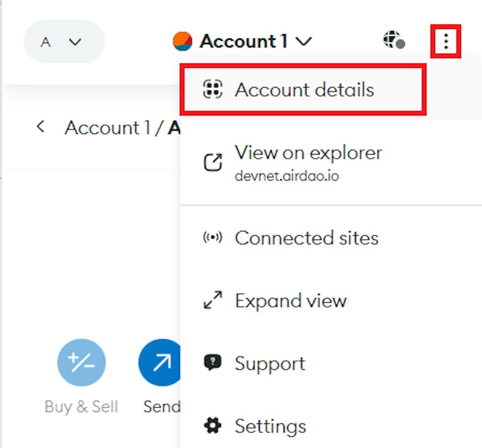The height and width of the screenshot is (448, 482).
Task: Click the Buy & Sell text label
Action: pos(81,407)
